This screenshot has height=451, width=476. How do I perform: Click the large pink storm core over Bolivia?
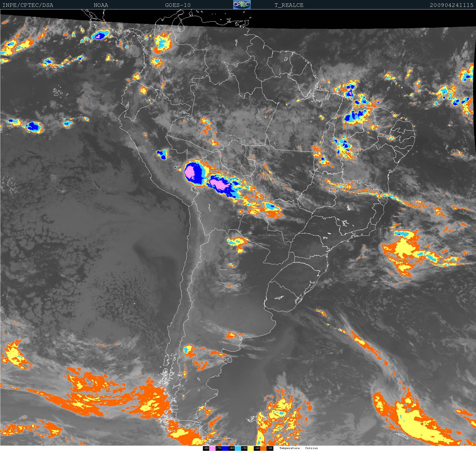click(x=190, y=173)
